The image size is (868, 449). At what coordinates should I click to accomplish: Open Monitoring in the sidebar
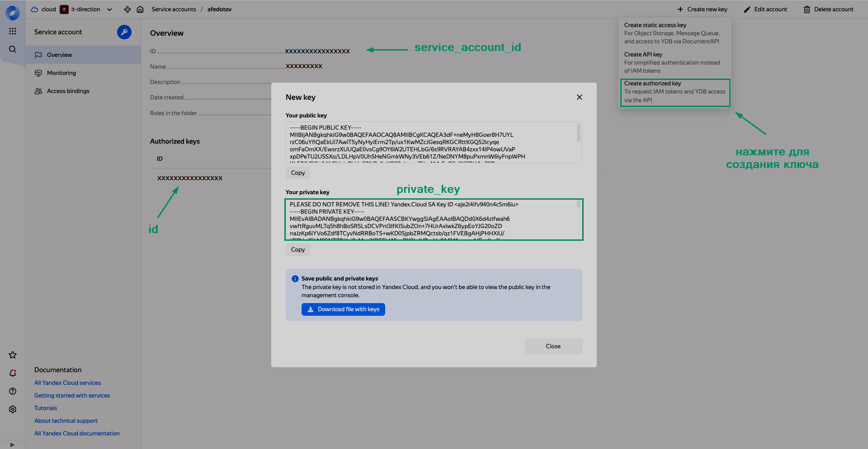[83, 73]
